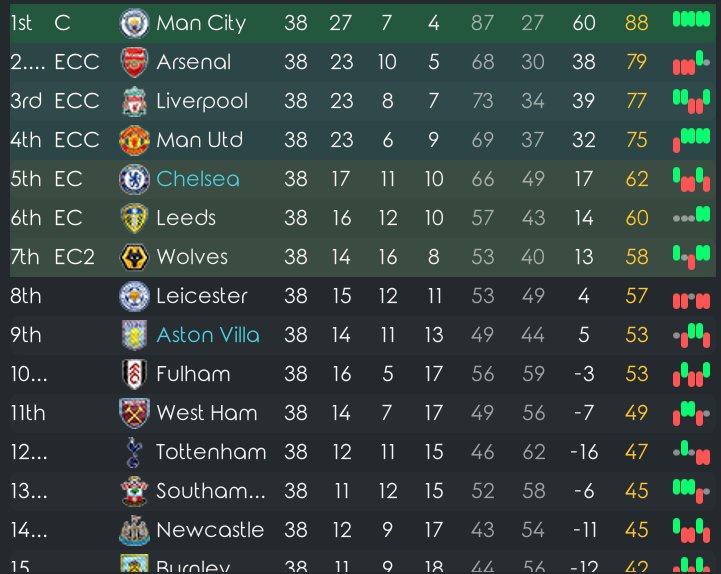Open the Chelsea badge icon
This screenshot has height=574, width=721.
[133, 179]
